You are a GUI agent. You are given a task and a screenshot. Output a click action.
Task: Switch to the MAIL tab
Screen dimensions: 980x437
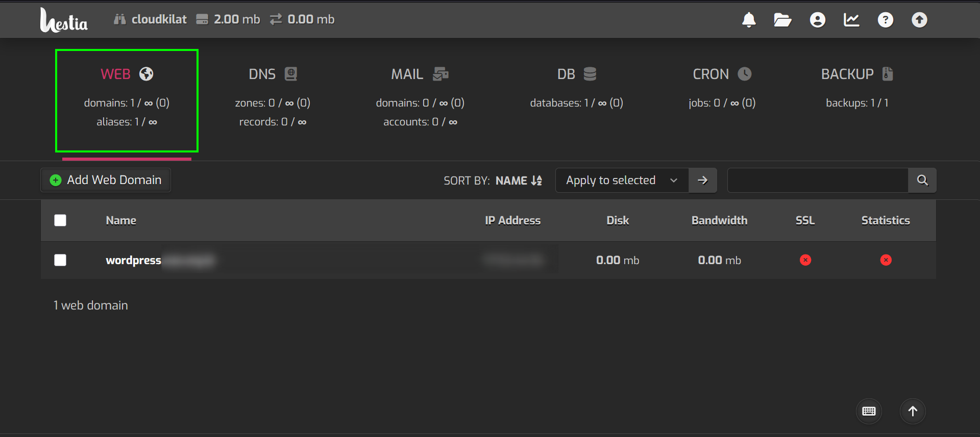(x=420, y=74)
